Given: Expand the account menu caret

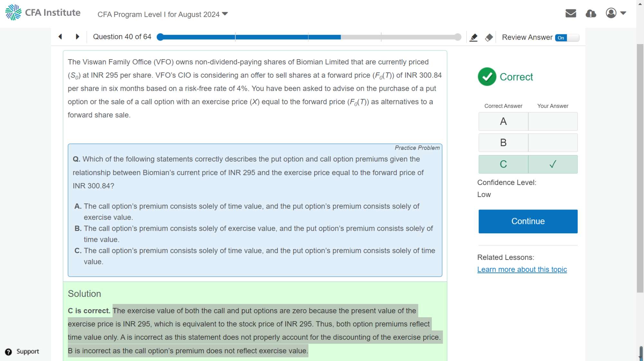Looking at the screenshot, I should (x=623, y=13).
